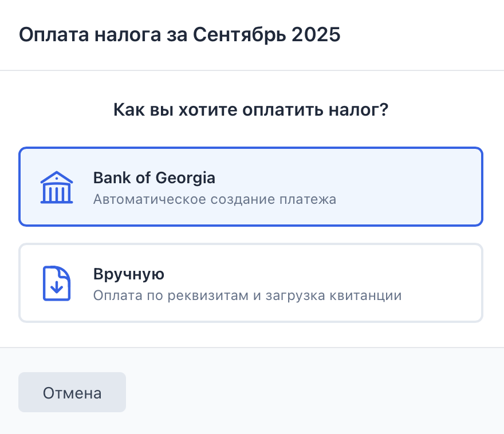
Task: Click the 'Bank of Georgia' label
Action: pos(154,178)
